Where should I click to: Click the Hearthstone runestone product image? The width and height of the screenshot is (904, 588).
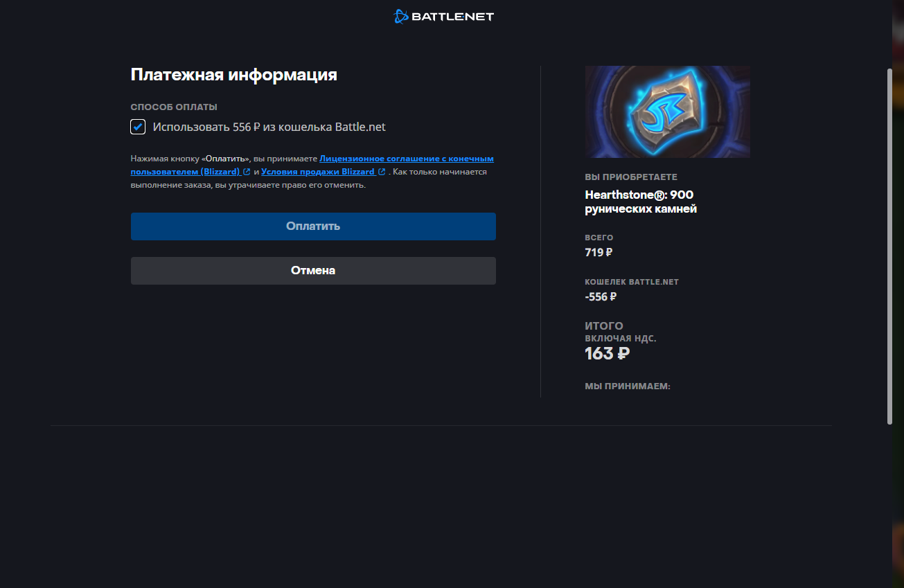668,112
